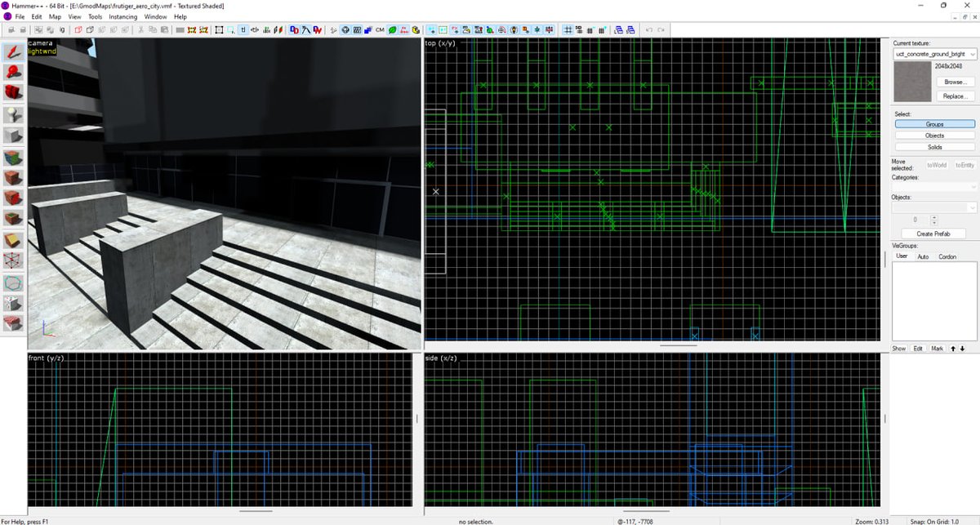Click the current texture preview thumbnail

pyautogui.click(x=913, y=82)
